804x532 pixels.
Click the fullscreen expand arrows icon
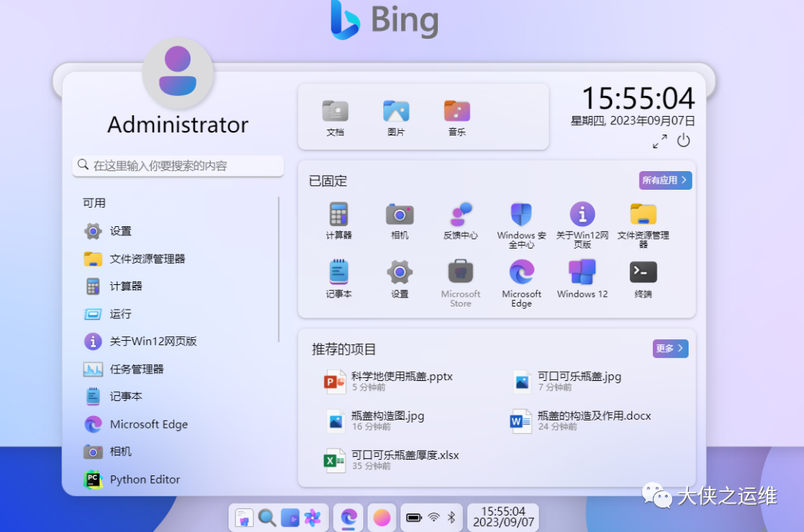coord(660,141)
